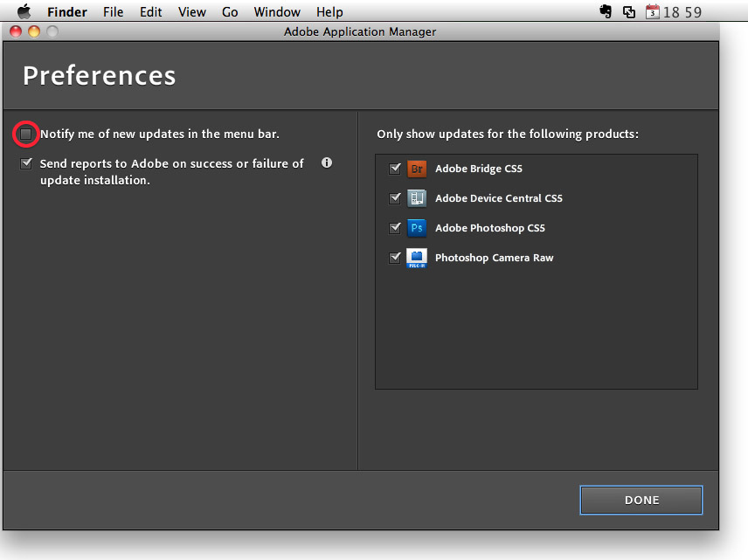Screen dimensions: 748x560
Task: Click the clock time in menu bar
Action: pyautogui.click(x=682, y=12)
